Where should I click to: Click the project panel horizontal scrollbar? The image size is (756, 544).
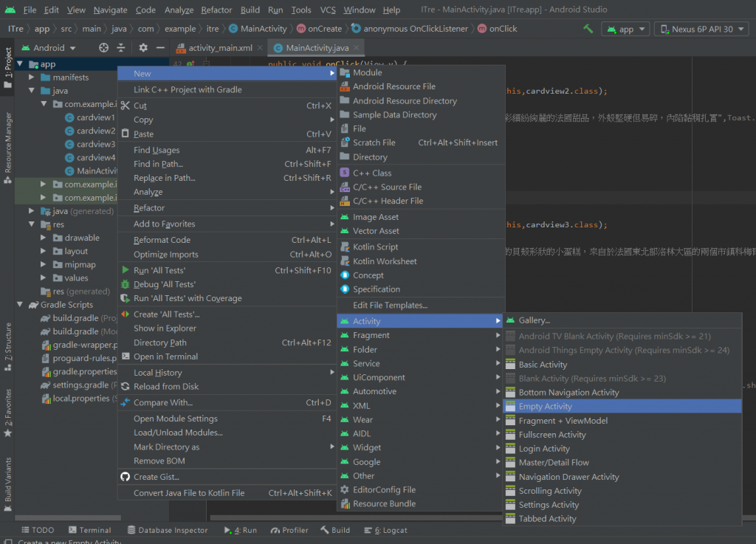[67, 518]
